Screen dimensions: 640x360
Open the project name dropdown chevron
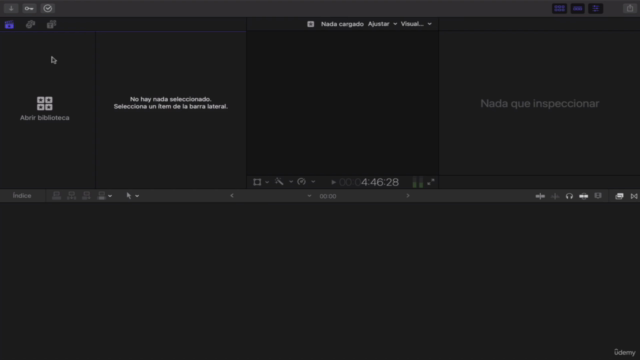[309, 196]
